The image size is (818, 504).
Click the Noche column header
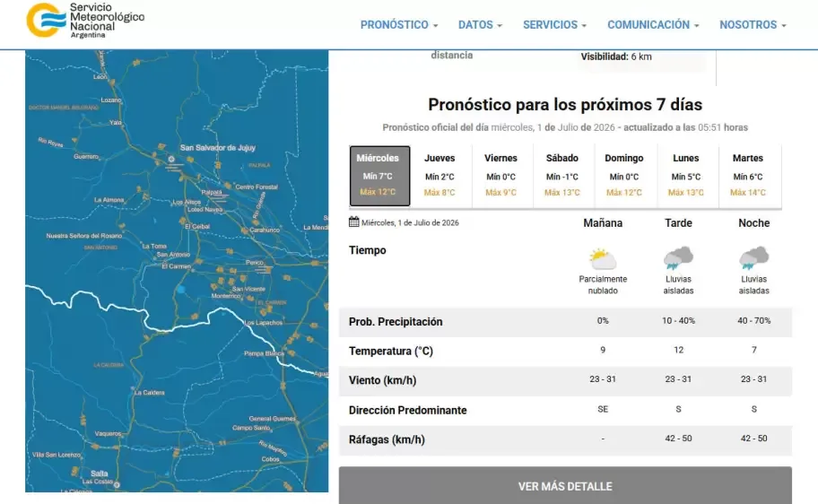coord(753,222)
